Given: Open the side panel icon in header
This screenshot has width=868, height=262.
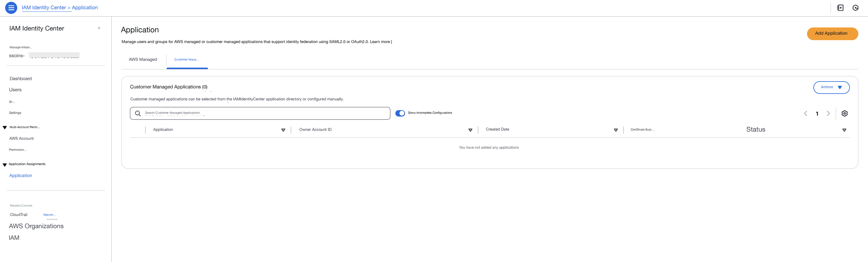Looking at the screenshot, I should [840, 8].
